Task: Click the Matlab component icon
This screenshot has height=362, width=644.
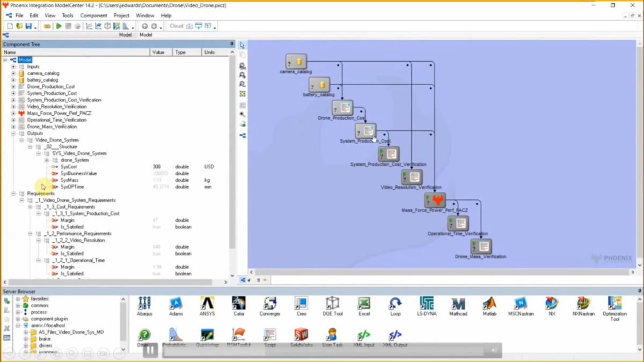Action: click(489, 307)
